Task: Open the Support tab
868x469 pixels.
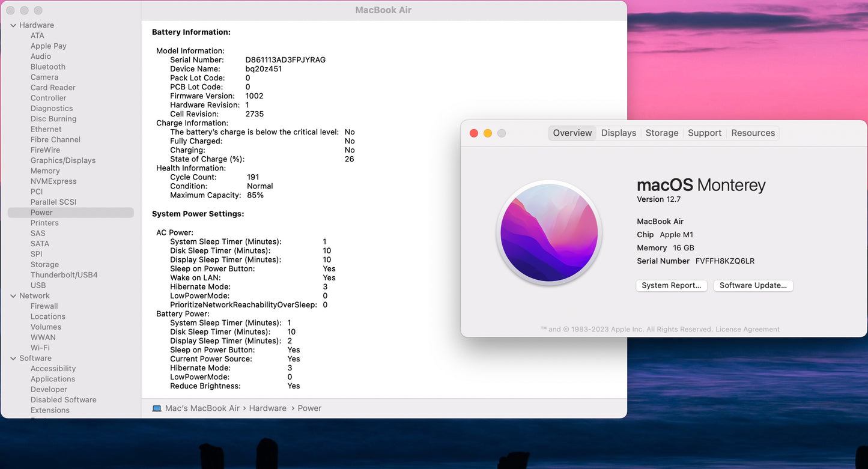Action: [705, 133]
